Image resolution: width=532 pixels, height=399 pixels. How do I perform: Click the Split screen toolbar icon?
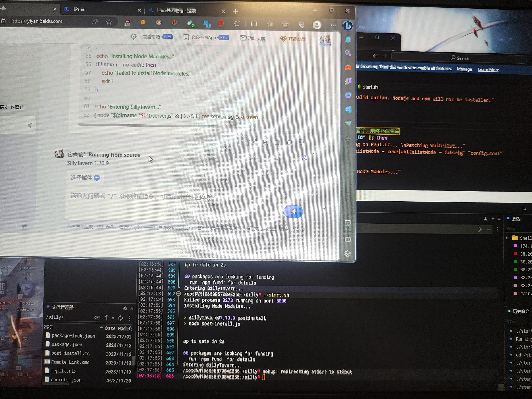coord(254,24)
